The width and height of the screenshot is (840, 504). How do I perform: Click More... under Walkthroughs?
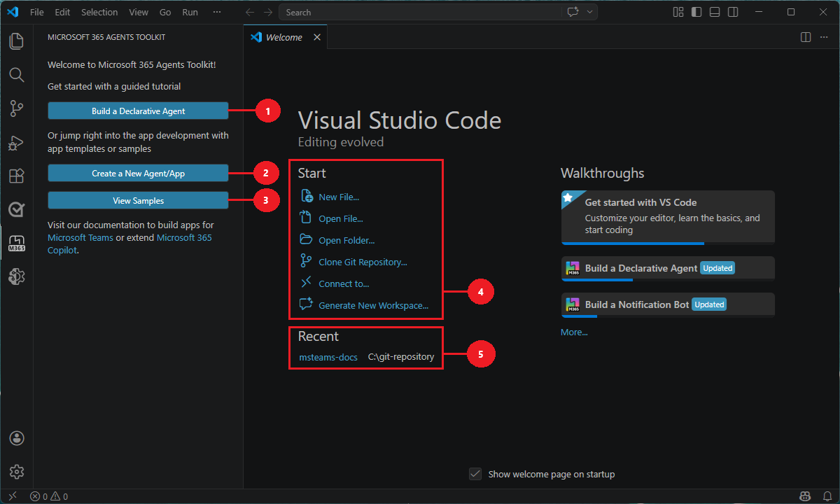574,332
